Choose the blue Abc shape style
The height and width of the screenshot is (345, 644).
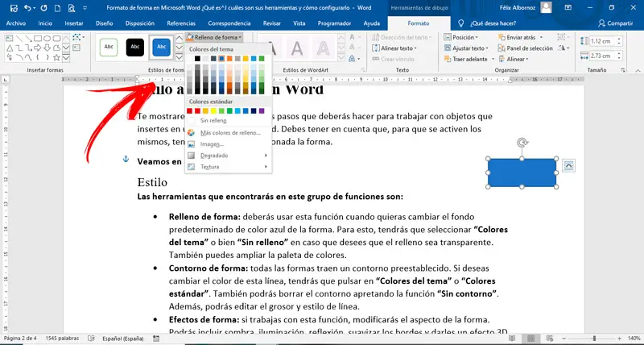point(162,47)
